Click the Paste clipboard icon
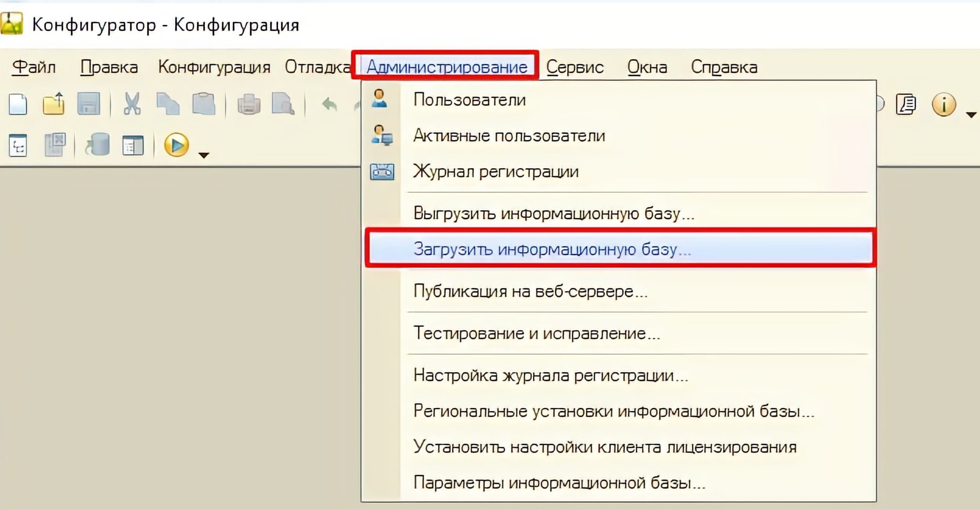The image size is (980, 509). [x=204, y=104]
